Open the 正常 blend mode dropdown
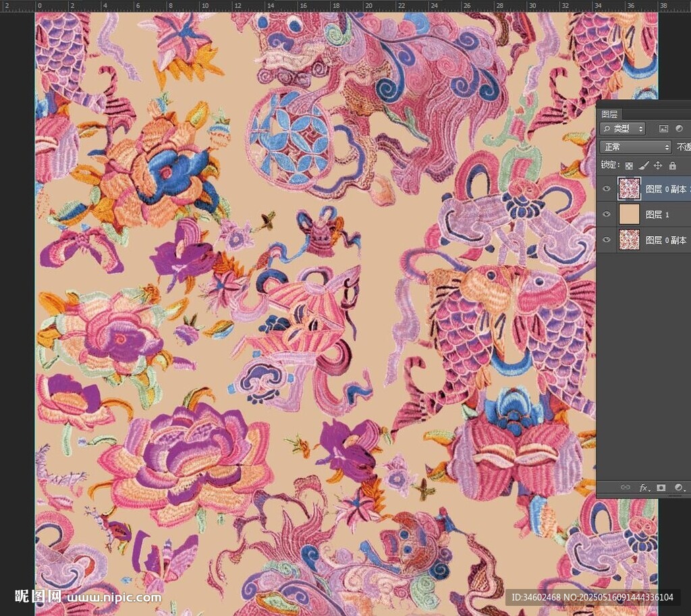 [x=636, y=146]
